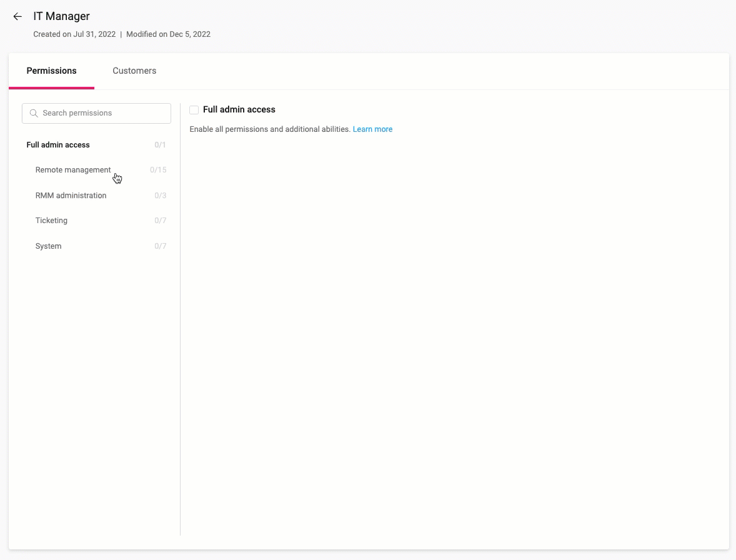Click the 0/3 count for RMM administration
This screenshot has height=560, width=736.
(161, 196)
